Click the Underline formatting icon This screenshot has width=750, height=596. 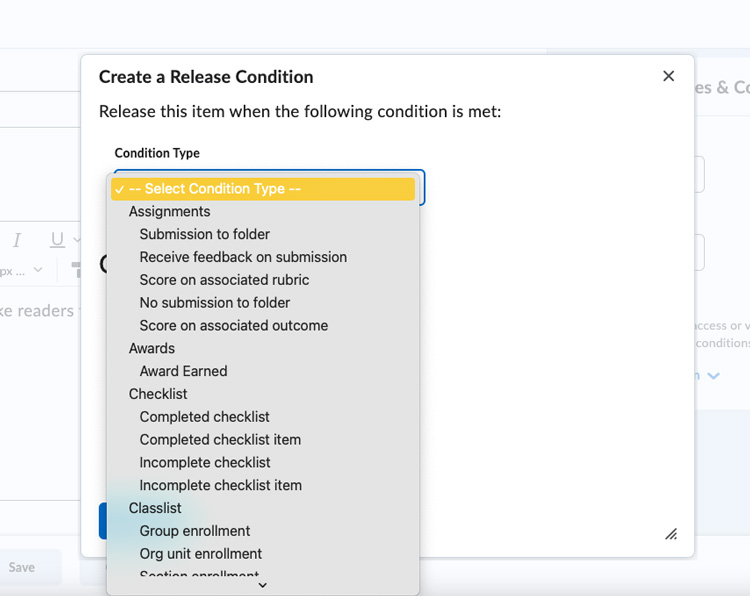point(56,240)
